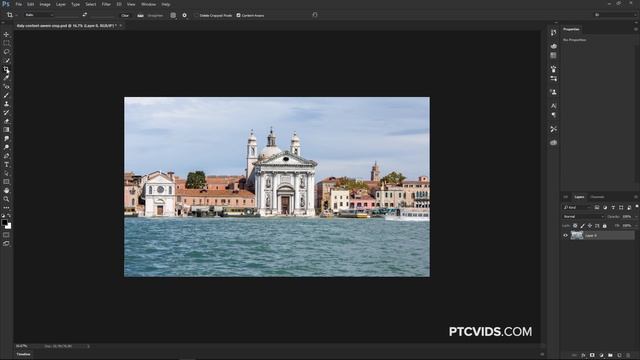The width and height of the screenshot is (640, 360).
Task: Open the File menu
Action: click(18, 4)
